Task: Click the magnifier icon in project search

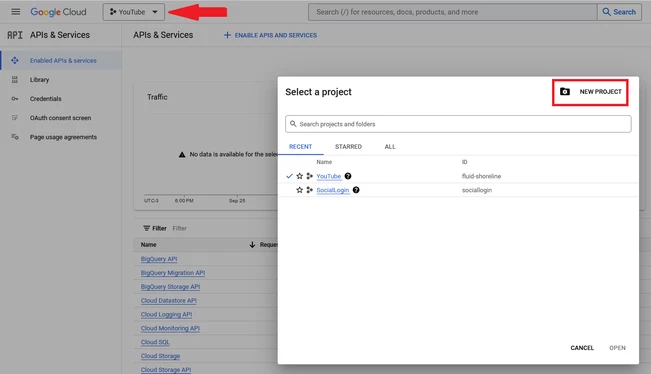Action: tap(293, 124)
